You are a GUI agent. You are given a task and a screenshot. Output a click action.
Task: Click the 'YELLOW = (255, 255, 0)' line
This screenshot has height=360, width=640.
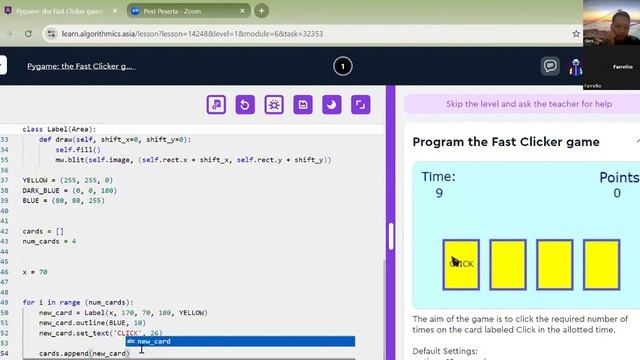[x=67, y=180]
